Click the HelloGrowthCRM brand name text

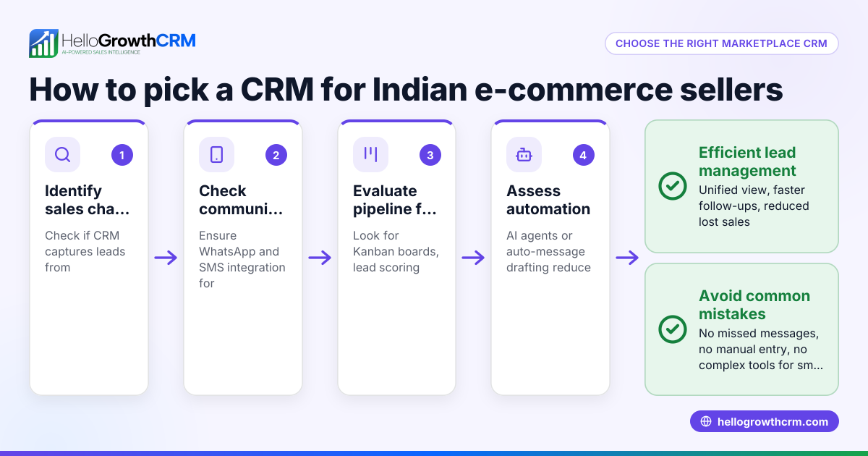129,40
